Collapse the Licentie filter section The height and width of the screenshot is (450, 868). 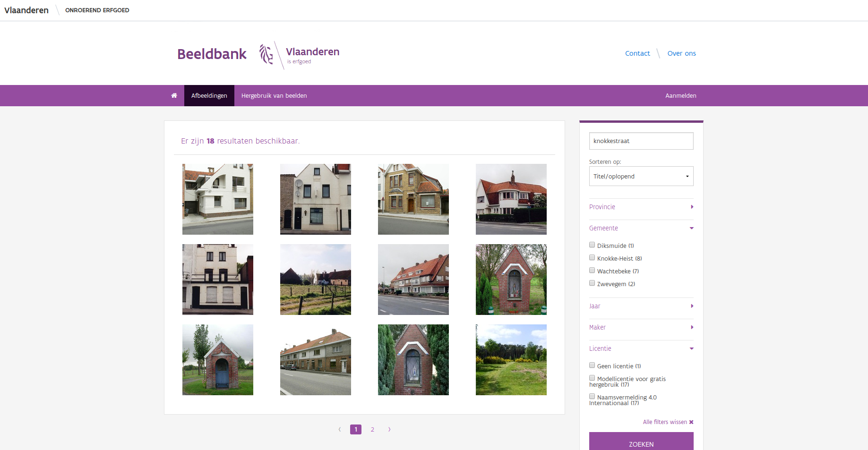641,348
